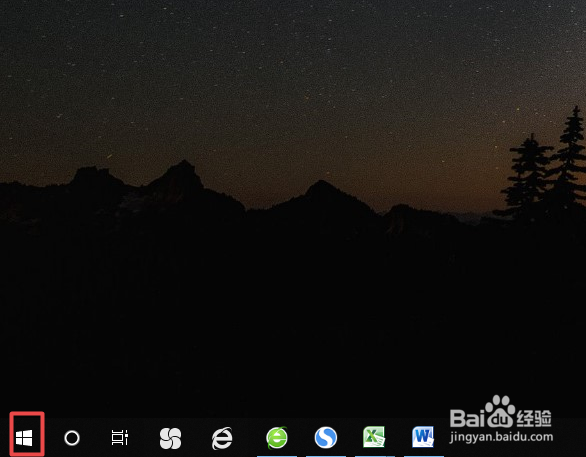Open Task View on the taskbar
The height and width of the screenshot is (457, 586).
(x=120, y=438)
